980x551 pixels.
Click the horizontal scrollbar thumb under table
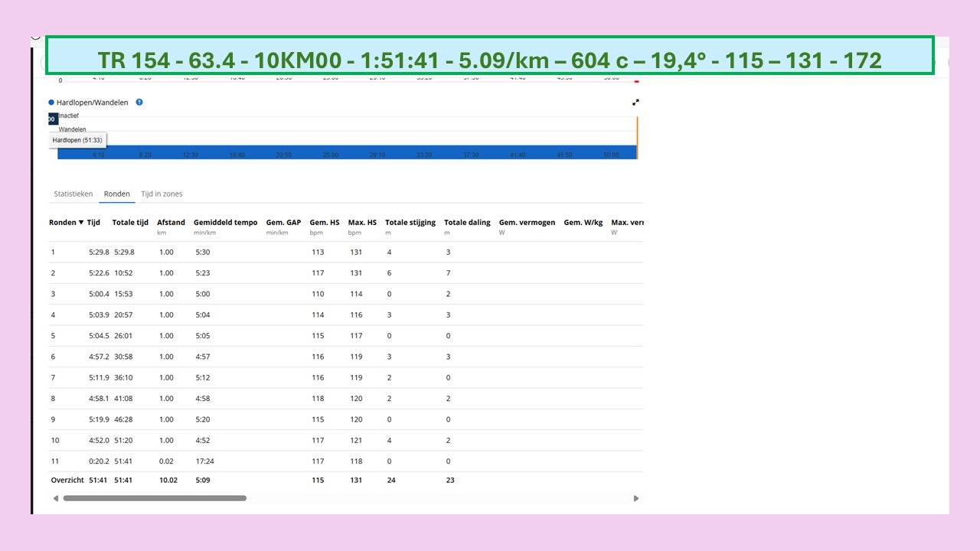pyautogui.click(x=155, y=498)
